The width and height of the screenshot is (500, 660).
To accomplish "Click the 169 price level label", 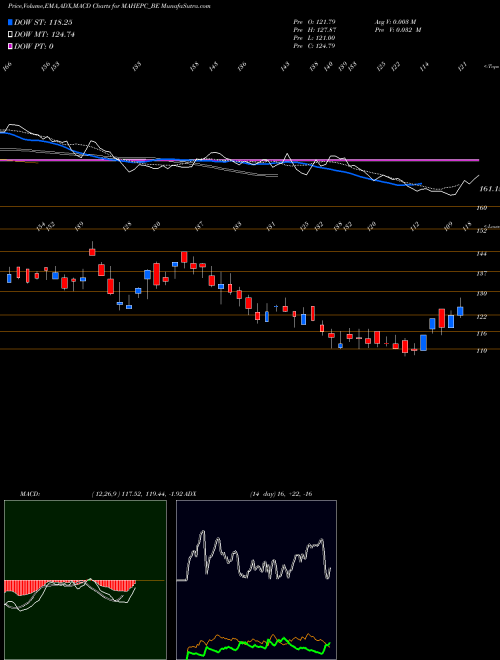I will (x=481, y=208).
